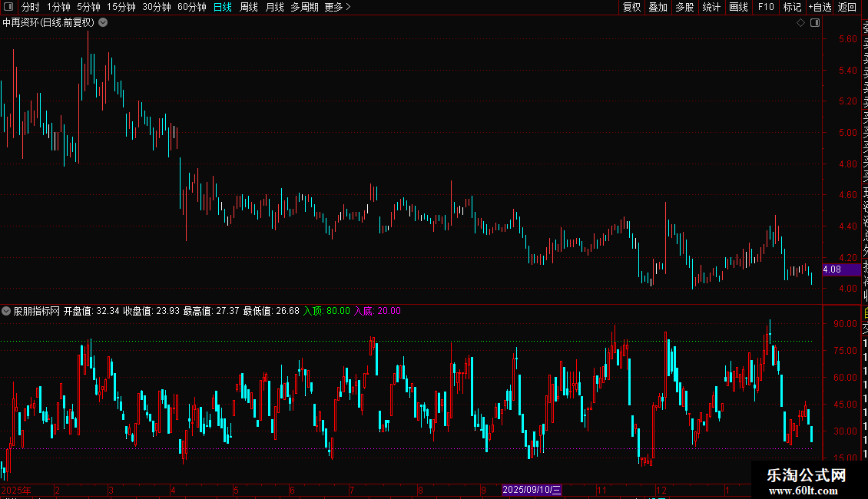Click the 入底: 20.00 label
Image resolution: width=868 pixels, height=499 pixels.
click(377, 311)
